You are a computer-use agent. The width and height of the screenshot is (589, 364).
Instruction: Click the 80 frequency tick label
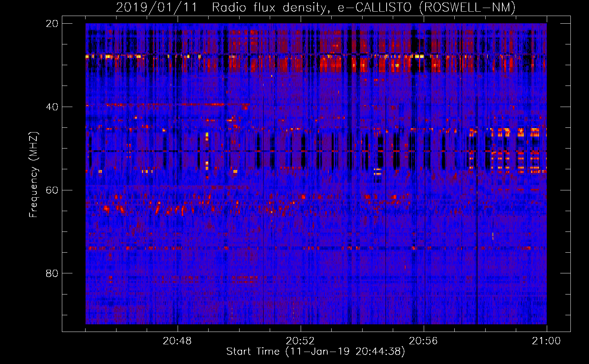[52, 273]
